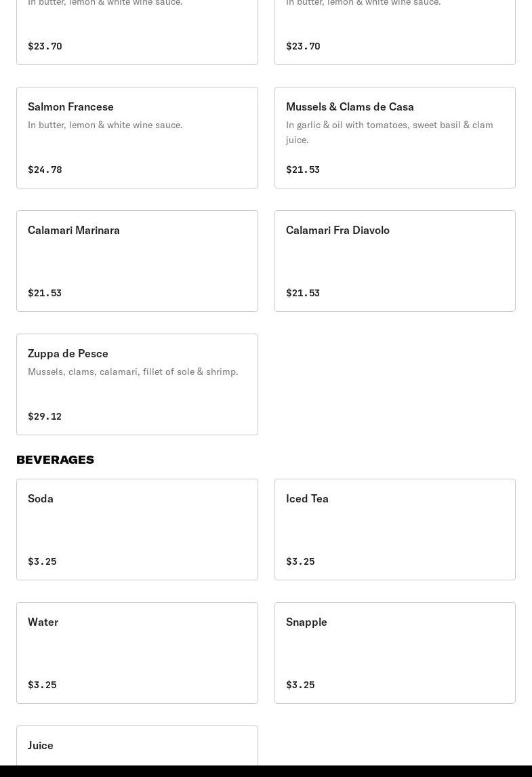532x777 pixels.
Task: Click the BEVERAGES section heading
Action: click(55, 460)
